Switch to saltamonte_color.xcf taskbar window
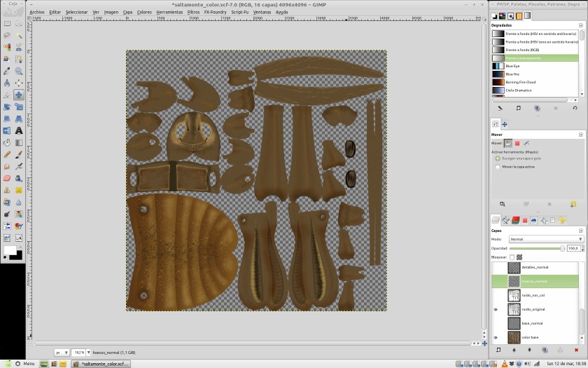 (101, 364)
